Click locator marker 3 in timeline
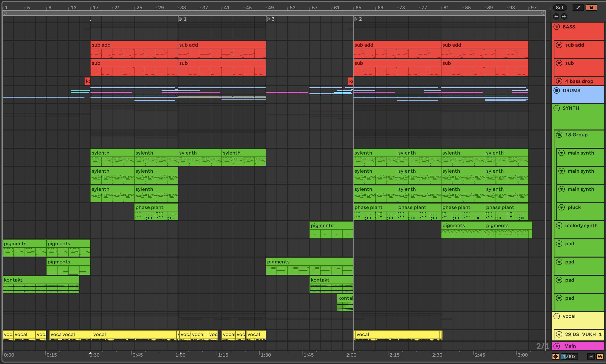The width and height of the screenshot is (606, 364). (268, 19)
